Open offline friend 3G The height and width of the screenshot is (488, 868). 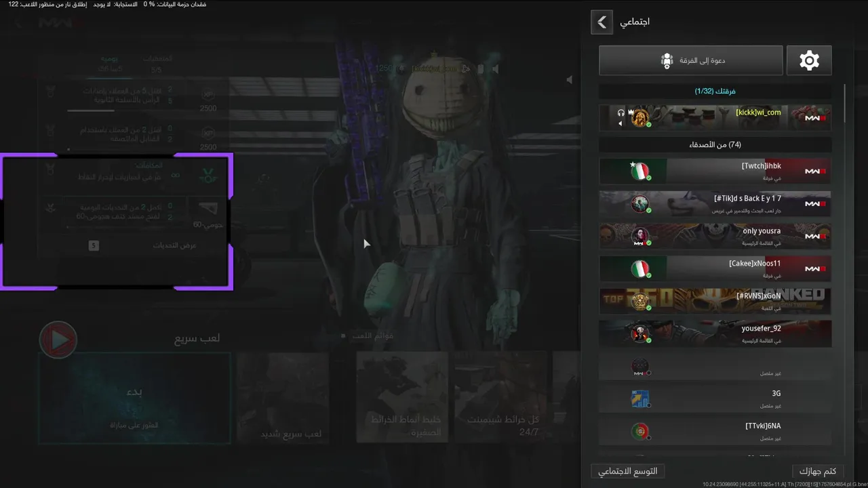click(715, 399)
